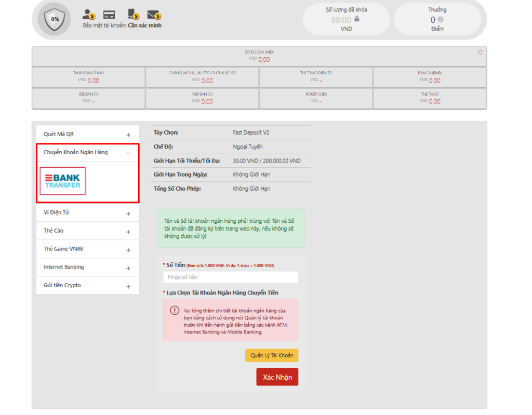Expand the Quét Mã QR section
Screen dimensions: 532x415
pyautogui.click(x=87, y=135)
